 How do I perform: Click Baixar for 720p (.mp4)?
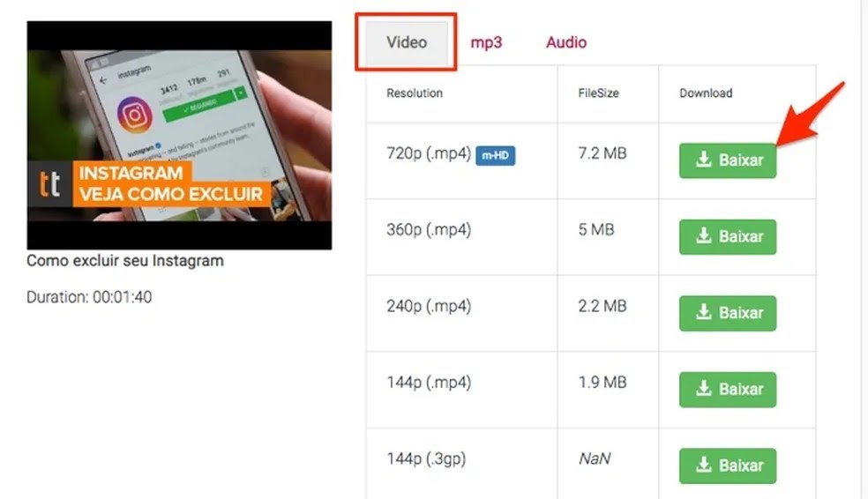[x=728, y=160]
